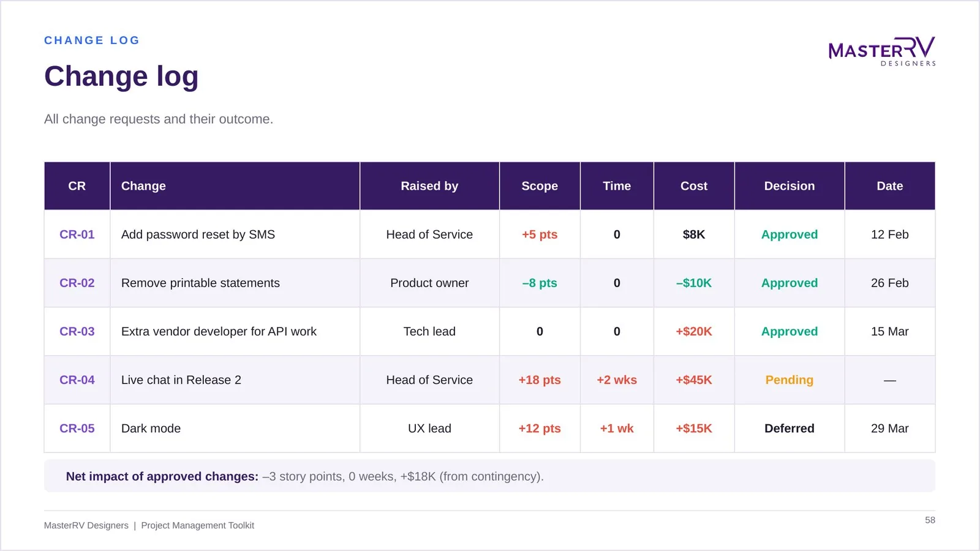The width and height of the screenshot is (980, 551).
Task: Select the CR-04 identifier cell
Action: point(77,380)
